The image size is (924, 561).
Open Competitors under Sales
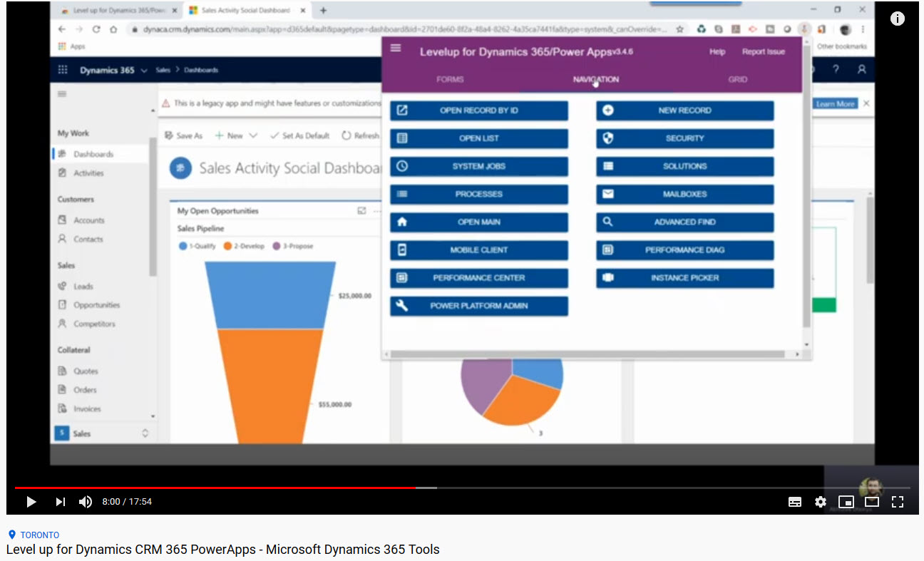point(94,324)
